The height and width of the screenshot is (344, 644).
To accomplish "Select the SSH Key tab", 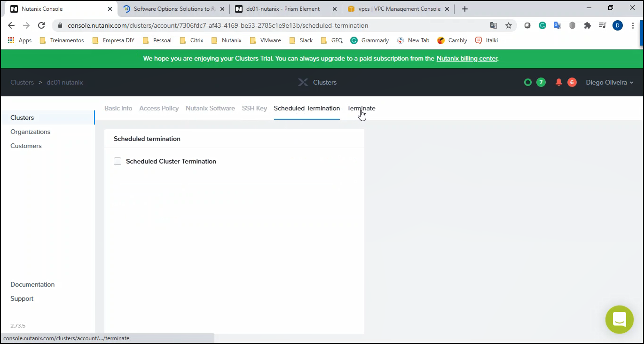I will pyautogui.click(x=254, y=108).
